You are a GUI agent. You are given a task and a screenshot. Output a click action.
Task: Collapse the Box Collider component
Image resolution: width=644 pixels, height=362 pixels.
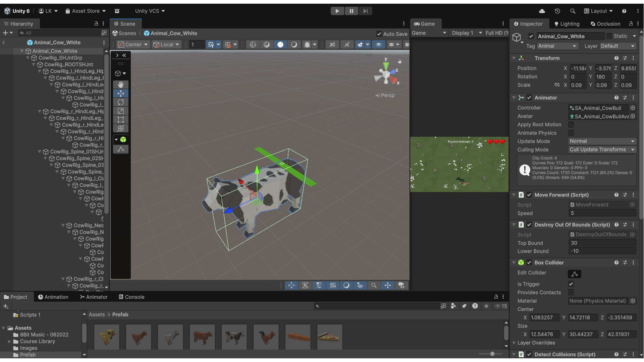point(514,263)
